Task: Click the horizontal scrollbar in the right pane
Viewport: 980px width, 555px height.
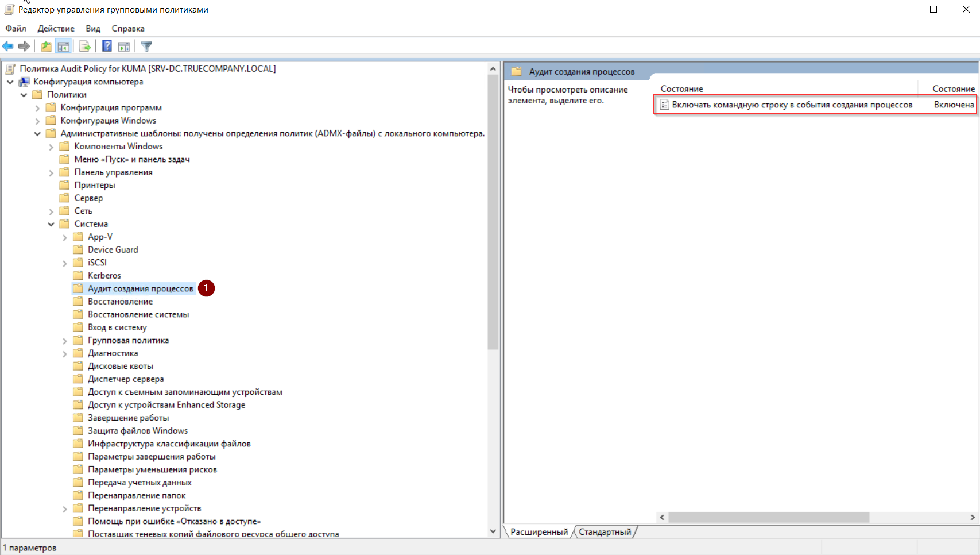Action: point(768,517)
